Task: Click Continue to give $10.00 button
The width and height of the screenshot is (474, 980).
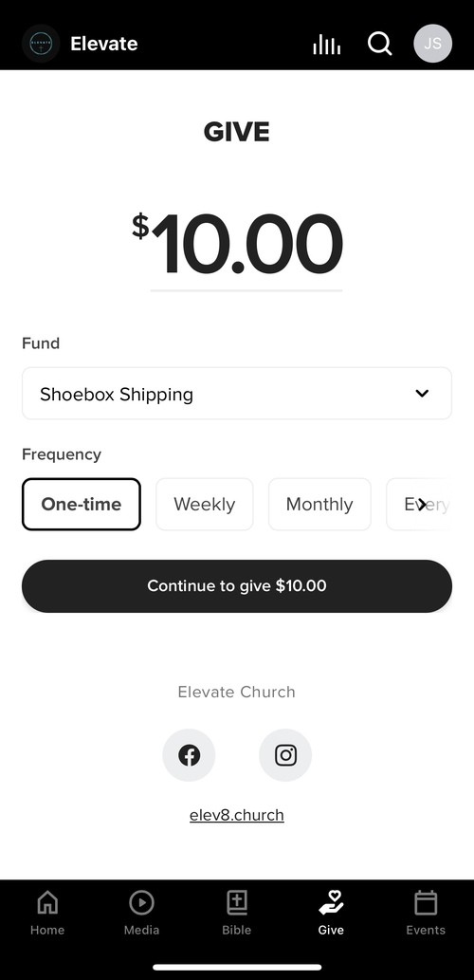Action: [x=237, y=586]
